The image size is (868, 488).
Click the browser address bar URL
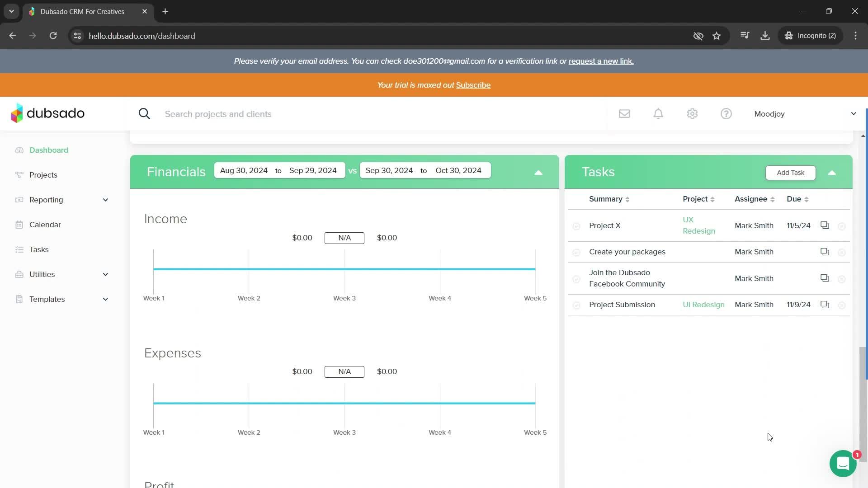(x=142, y=36)
